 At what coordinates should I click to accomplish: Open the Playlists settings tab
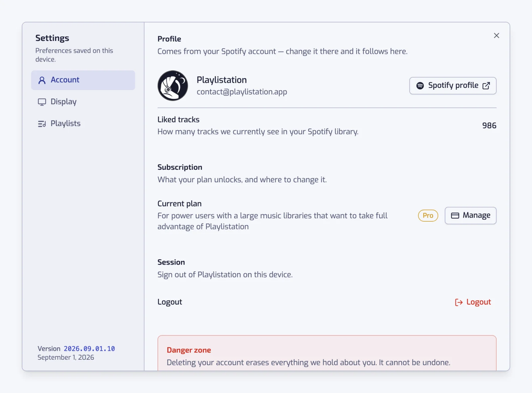pos(83,124)
